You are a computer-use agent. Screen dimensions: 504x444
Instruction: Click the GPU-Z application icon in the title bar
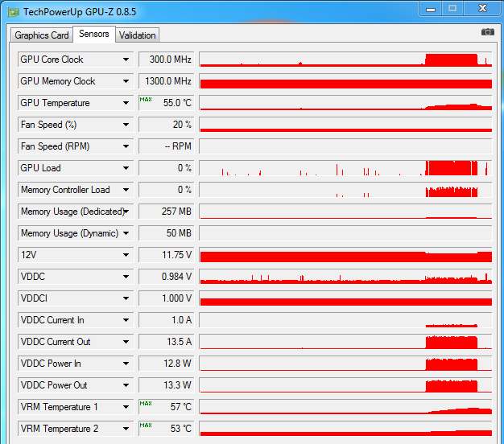pos(14,12)
